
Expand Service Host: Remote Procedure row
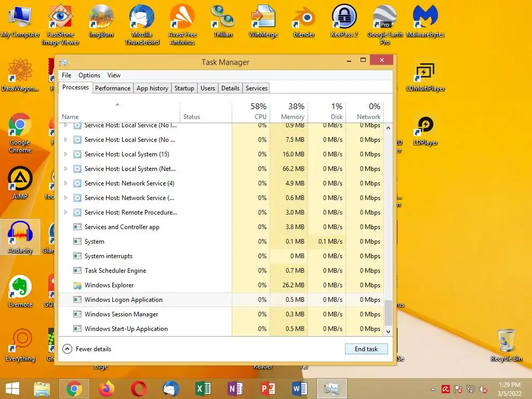66,212
